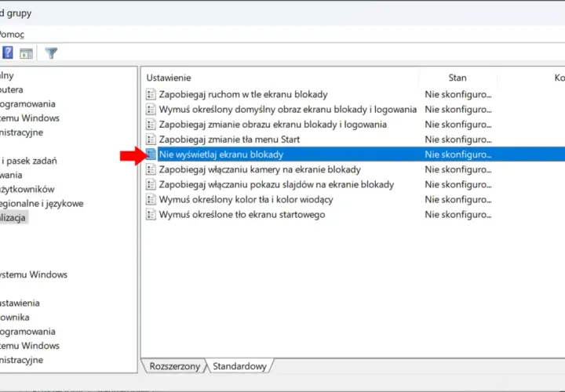The width and height of the screenshot is (565, 392).
Task: Select Zapobiegaj zmianie obrazu ekranu blokady i logowania
Action: (273, 125)
